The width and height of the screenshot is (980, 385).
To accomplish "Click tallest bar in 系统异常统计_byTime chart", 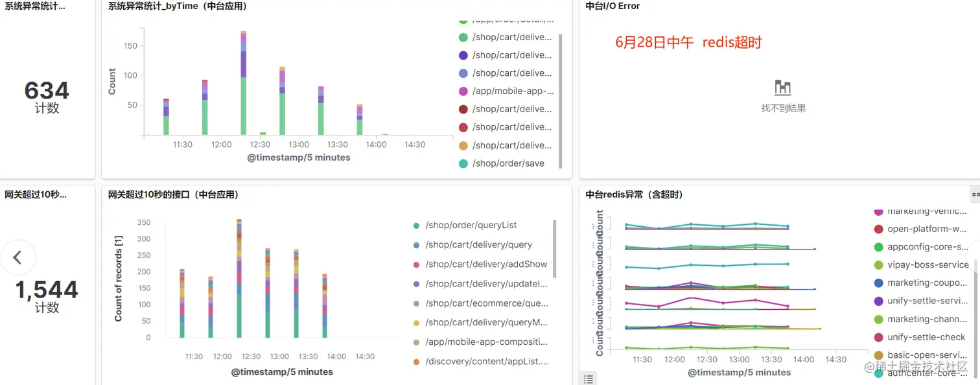I will 244,83.
